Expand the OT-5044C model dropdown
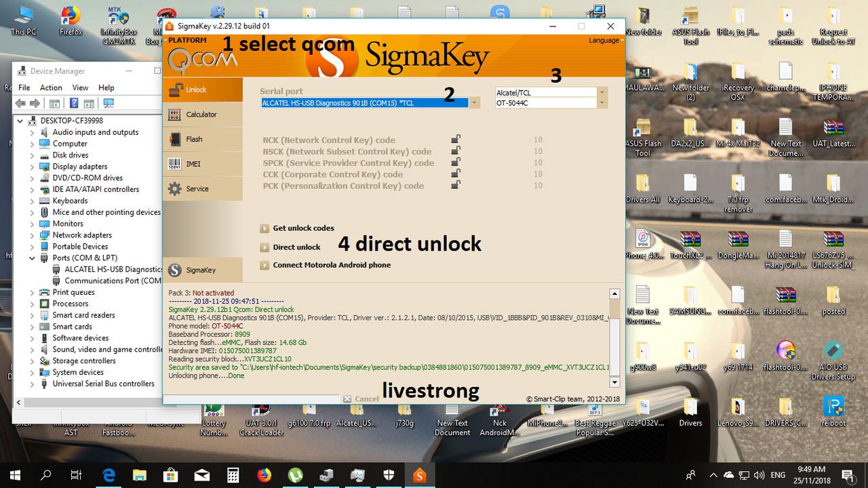Viewport: 868px width, 488px height. 602,103
